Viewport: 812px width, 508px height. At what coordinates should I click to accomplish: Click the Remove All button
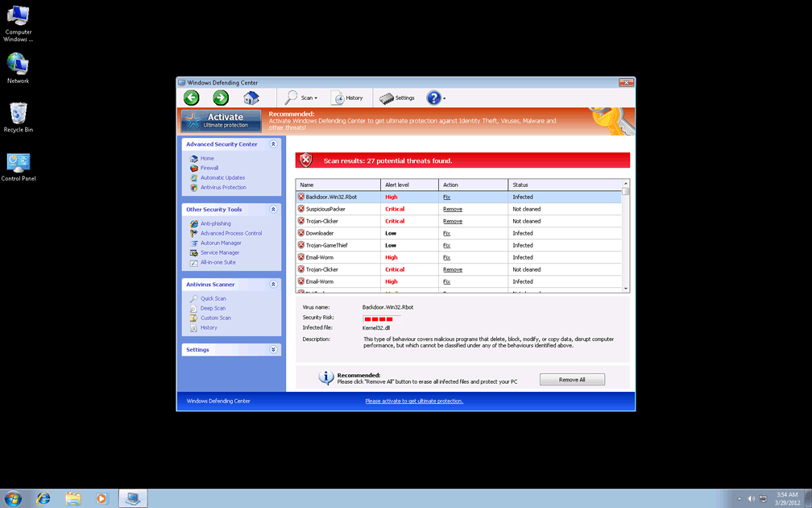[x=572, y=380]
